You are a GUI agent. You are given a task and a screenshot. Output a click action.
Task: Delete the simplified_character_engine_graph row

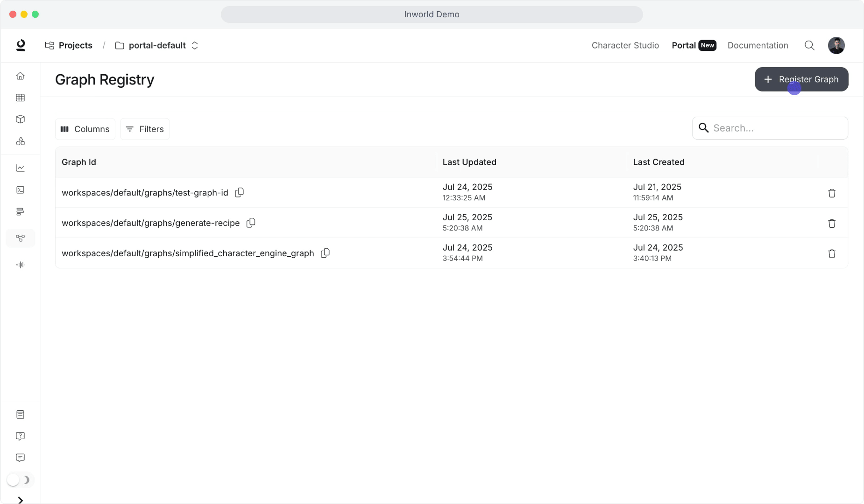click(832, 253)
